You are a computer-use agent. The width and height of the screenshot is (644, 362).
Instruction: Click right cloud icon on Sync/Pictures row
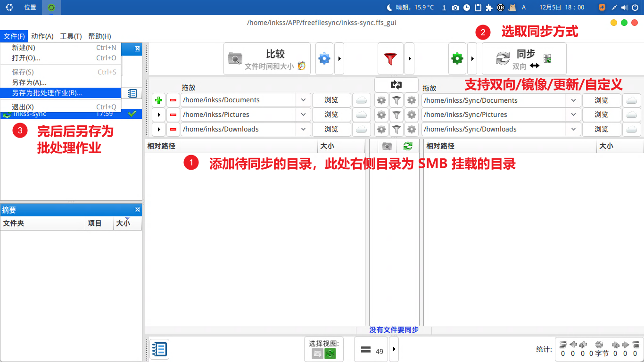click(632, 115)
